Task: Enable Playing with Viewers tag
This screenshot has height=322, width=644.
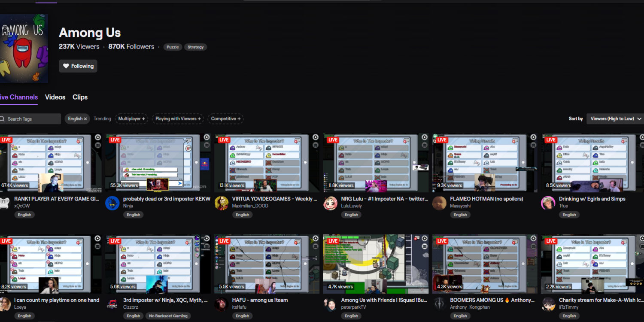Action: (x=178, y=119)
